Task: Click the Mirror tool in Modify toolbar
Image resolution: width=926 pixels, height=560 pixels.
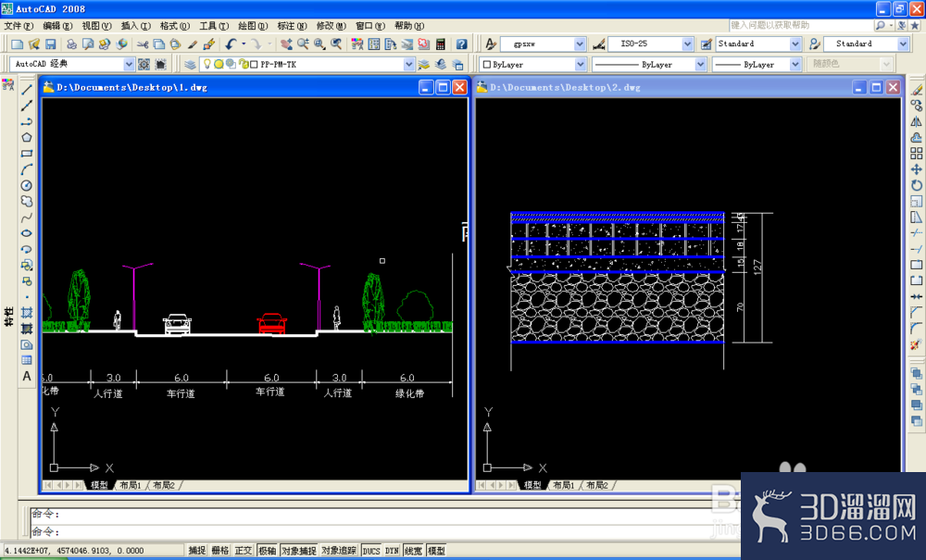Action: coord(916,121)
